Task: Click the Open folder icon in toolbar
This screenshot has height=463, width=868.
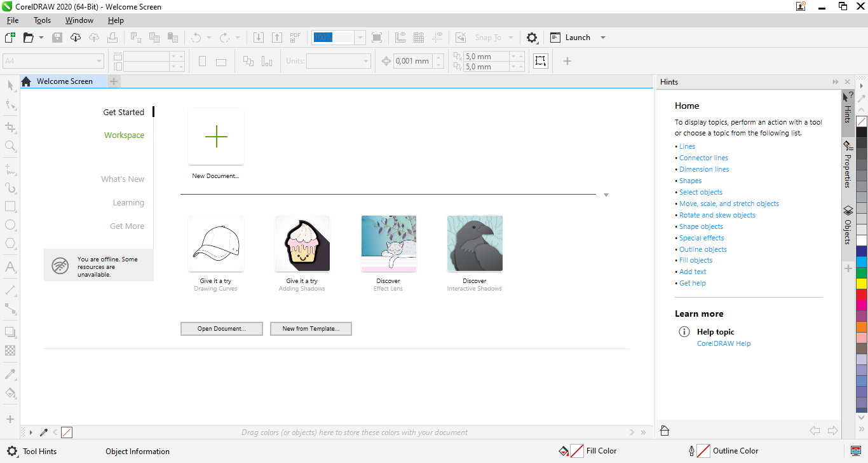Action: pos(28,38)
